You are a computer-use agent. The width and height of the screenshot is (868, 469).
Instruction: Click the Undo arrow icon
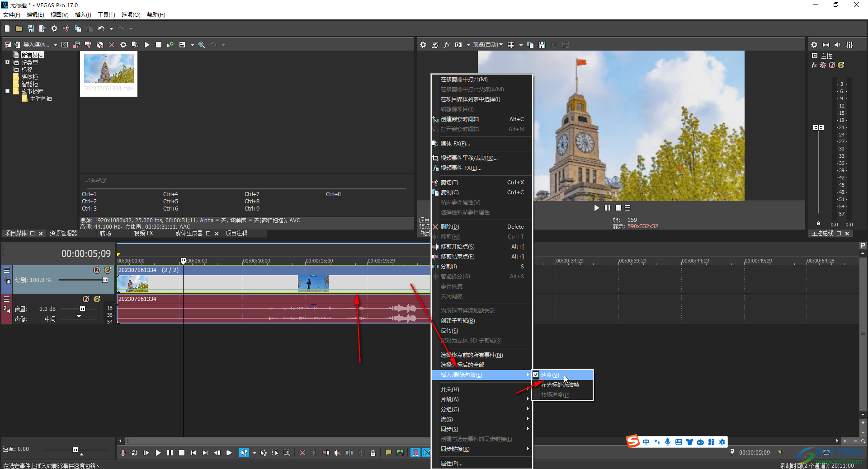point(101,28)
